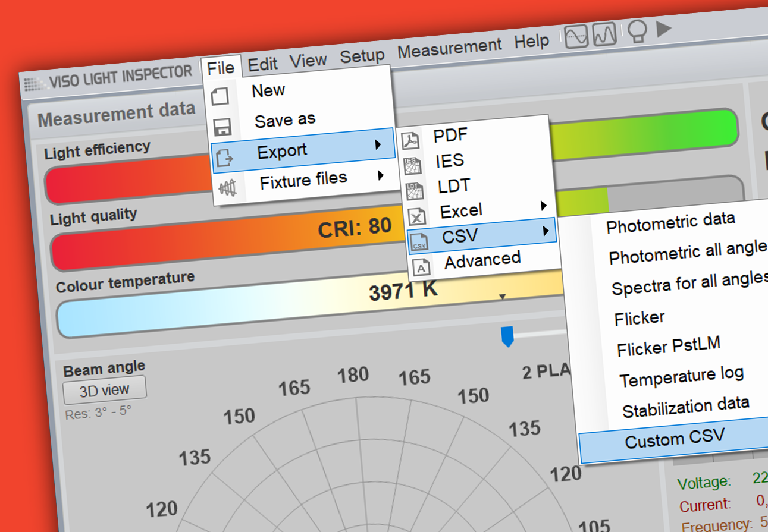The height and width of the screenshot is (532, 768).
Task: Click the New document icon
Action: pyautogui.click(x=220, y=96)
